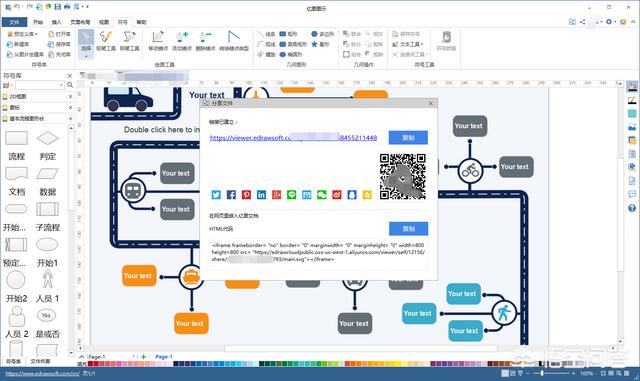
Task: Select the arc (弧线) drawing tool
Action: [x=266, y=44]
